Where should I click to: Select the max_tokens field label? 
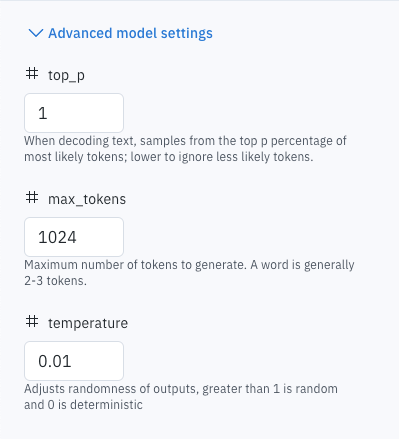click(x=87, y=199)
